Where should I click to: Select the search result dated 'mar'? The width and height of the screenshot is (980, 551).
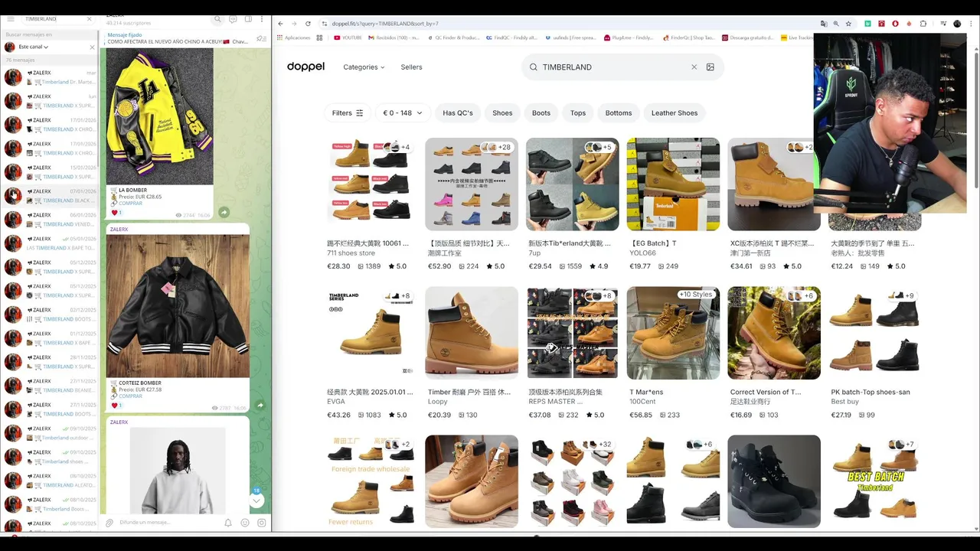[x=51, y=77]
